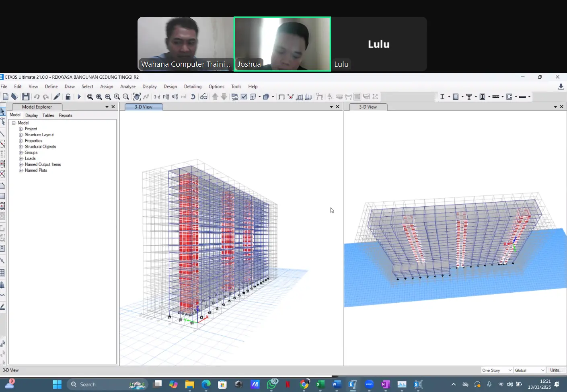The image size is (567, 392).
Task: Click the taskbar Search box
Action: [x=107, y=384]
